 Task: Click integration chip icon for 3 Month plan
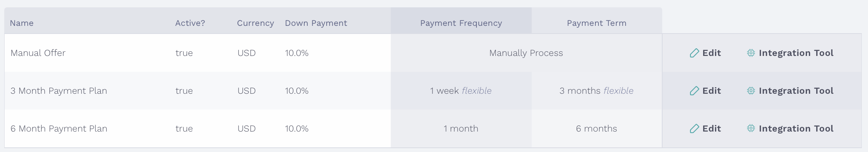[751, 91]
